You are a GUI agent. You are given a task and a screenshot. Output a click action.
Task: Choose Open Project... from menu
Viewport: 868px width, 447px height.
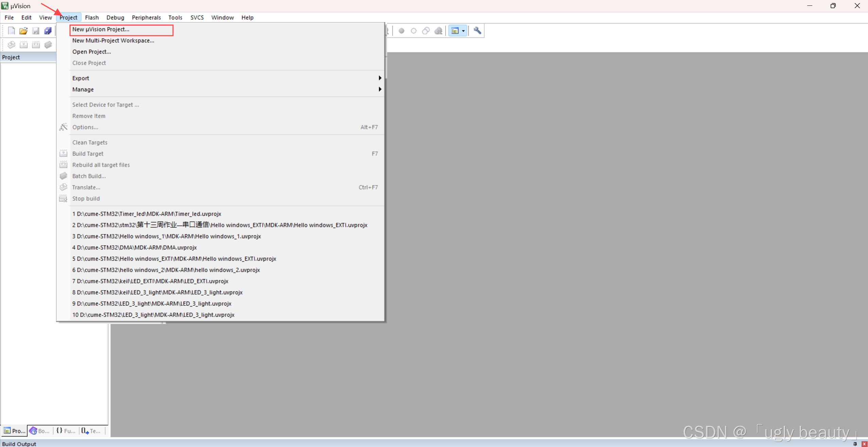point(91,52)
